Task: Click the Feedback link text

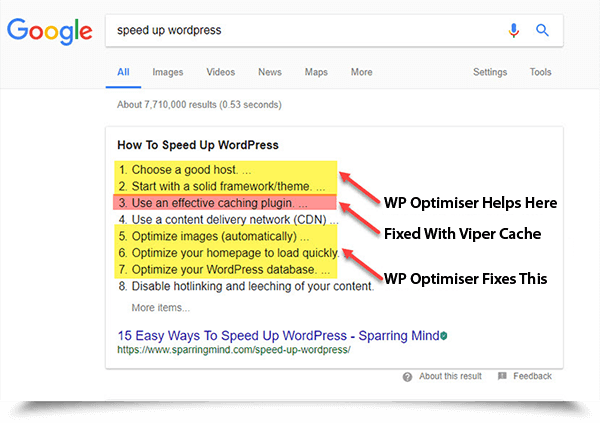Action: point(532,377)
